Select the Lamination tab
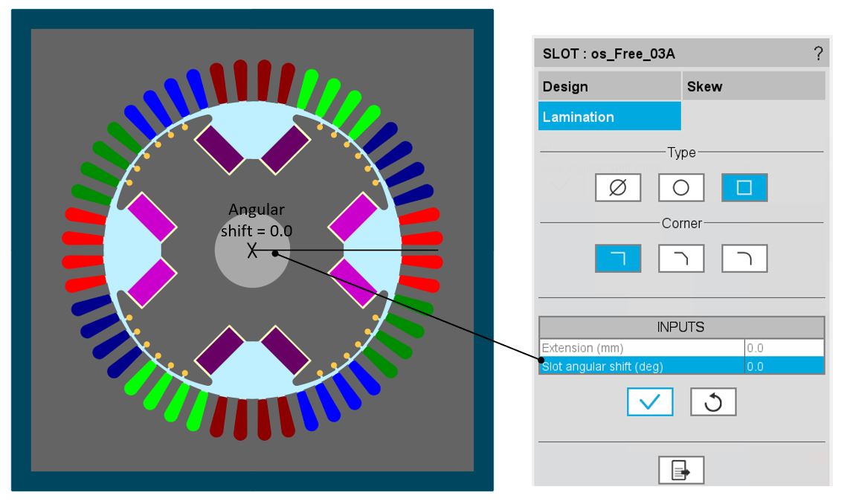This screenshot has width=850, height=504. coord(609,117)
